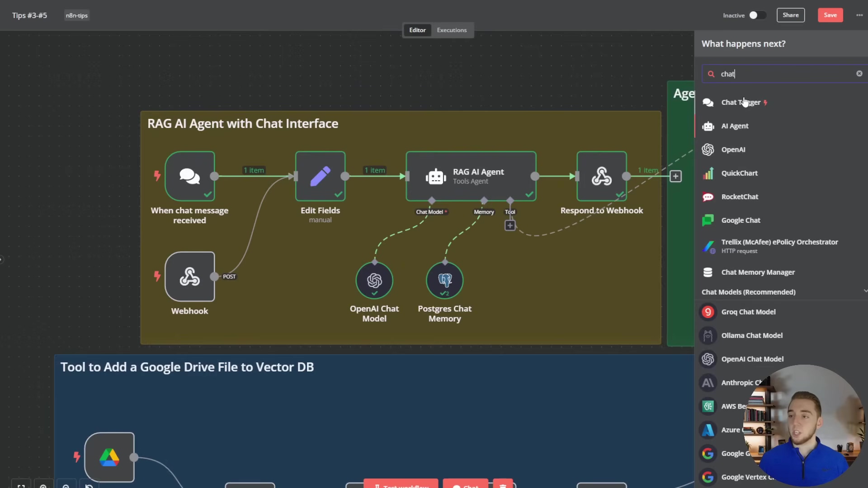Screen dimensions: 868x488
Task: Clear the node search field
Action: [x=859, y=74]
